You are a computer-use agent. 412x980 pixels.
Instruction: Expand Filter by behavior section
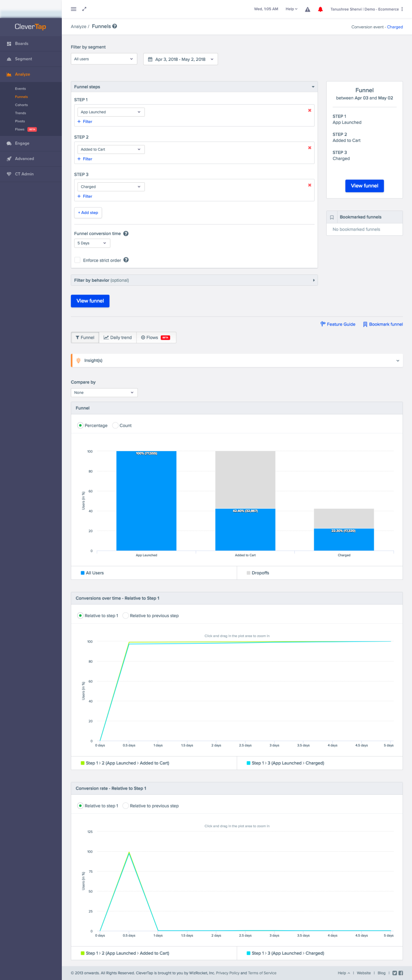click(x=194, y=280)
